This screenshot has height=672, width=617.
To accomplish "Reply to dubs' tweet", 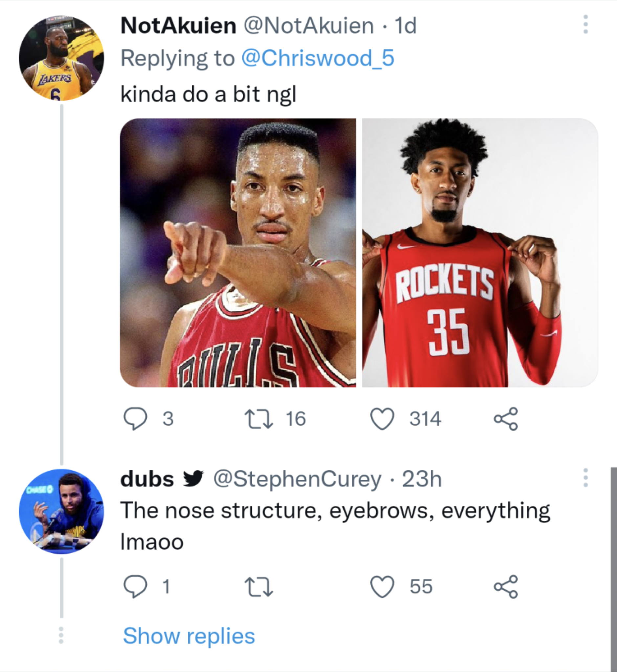I will (135, 586).
